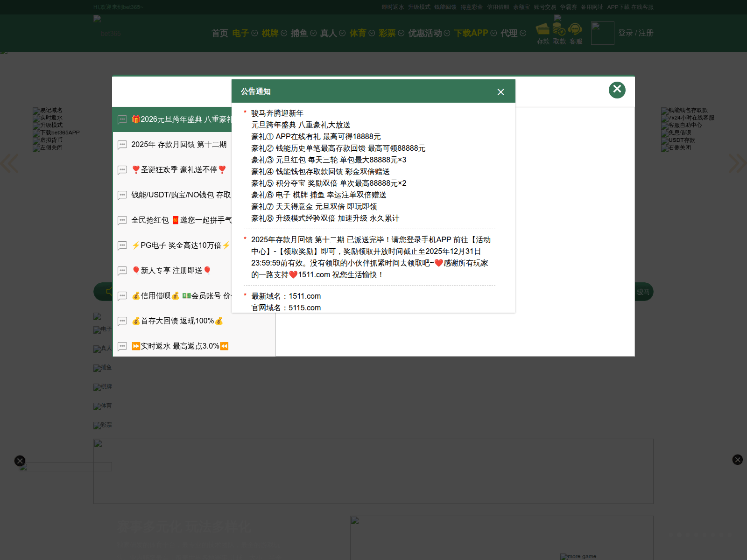This screenshot has height=560, width=747.
Task: Click 钱能钱包存取款 right floating icon
Action: [x=684, y=111]
